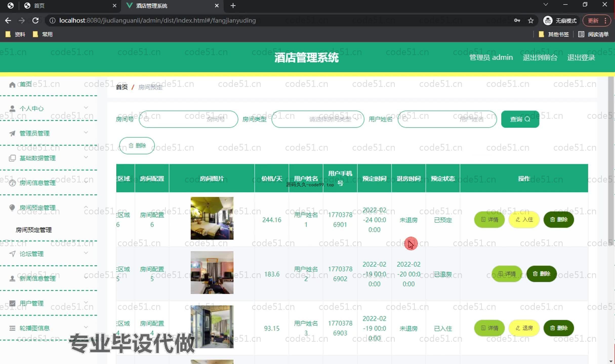Open room image thumbnail for 房间配置 6
Image resolution: width=615 pixels, height=364 pixels.
(212, 218)
